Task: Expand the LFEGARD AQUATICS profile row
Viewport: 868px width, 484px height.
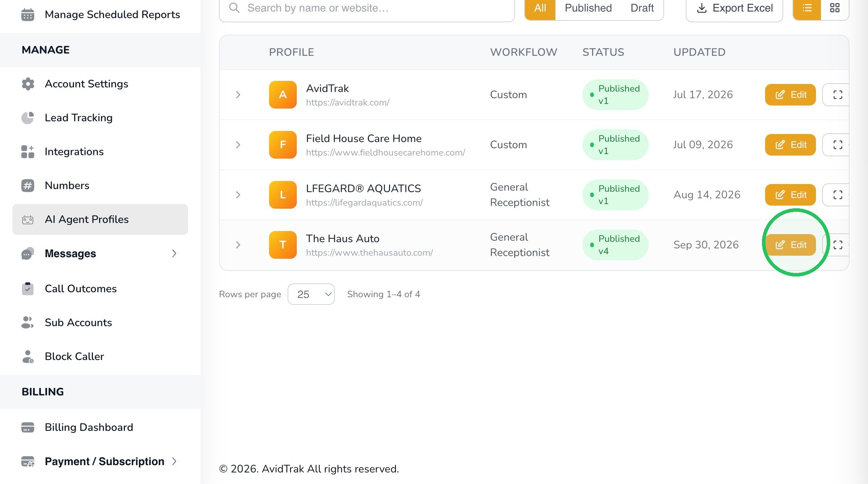Action: [x=238, y=195]
